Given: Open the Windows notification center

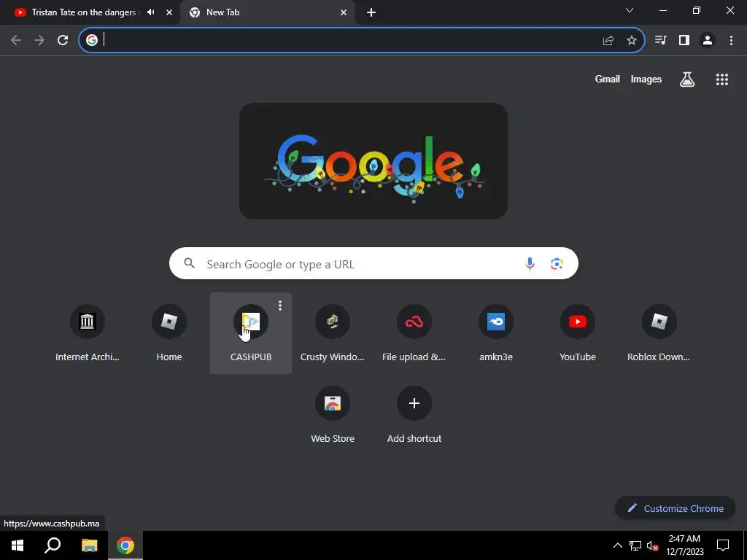Looking at the screenshot, I should coord(723,545).
